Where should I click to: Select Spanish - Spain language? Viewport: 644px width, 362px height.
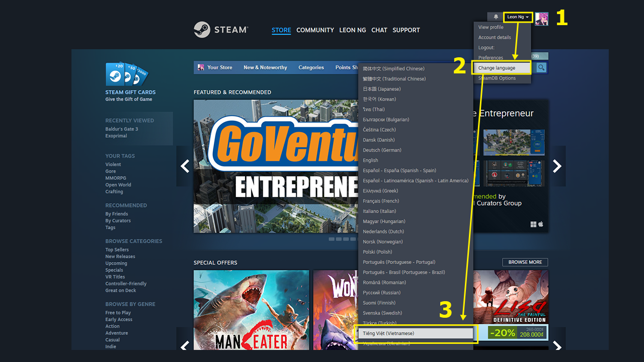[x=416, y=170]
